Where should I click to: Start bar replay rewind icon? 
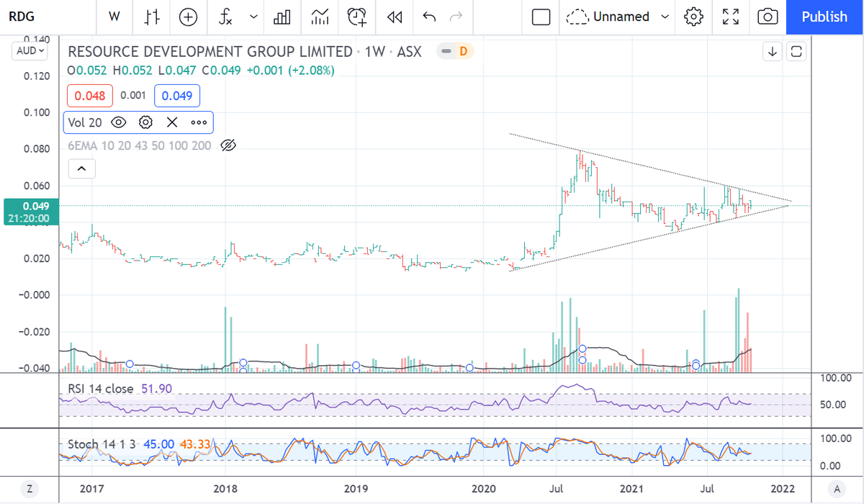pyautogui.click(x=394, y=17)
